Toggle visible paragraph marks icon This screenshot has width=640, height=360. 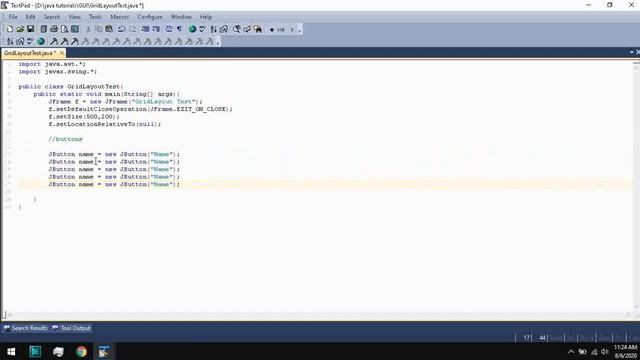(179, 29)
